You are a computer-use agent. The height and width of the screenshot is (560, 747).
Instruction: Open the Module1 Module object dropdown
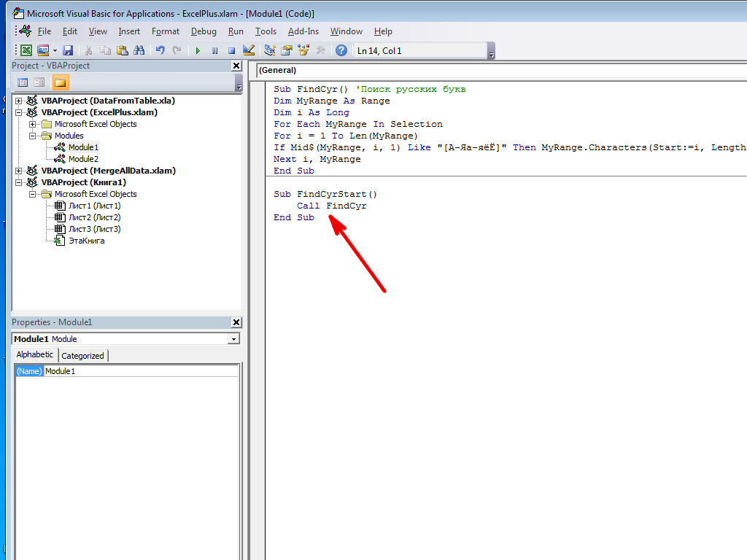click(x=233, y=339)
